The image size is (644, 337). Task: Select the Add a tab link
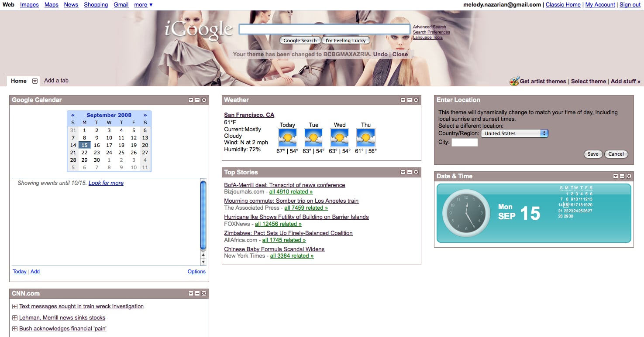click(x=56, y=81)
